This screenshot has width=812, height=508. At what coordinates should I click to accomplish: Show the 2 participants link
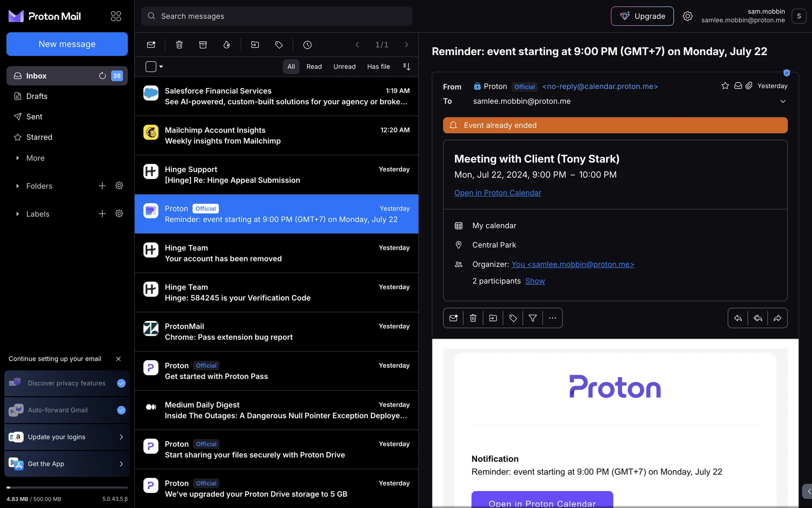click(535, 281)
